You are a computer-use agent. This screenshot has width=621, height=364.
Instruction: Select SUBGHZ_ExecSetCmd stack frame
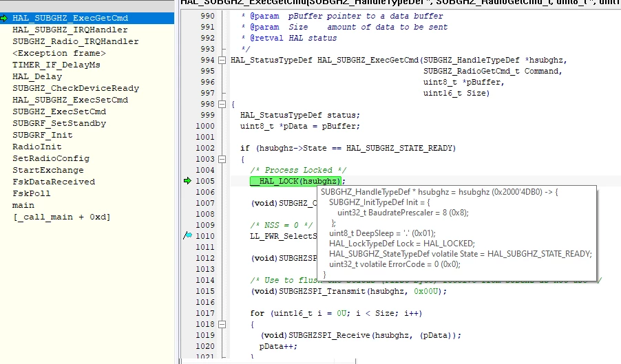click(59, 111)
